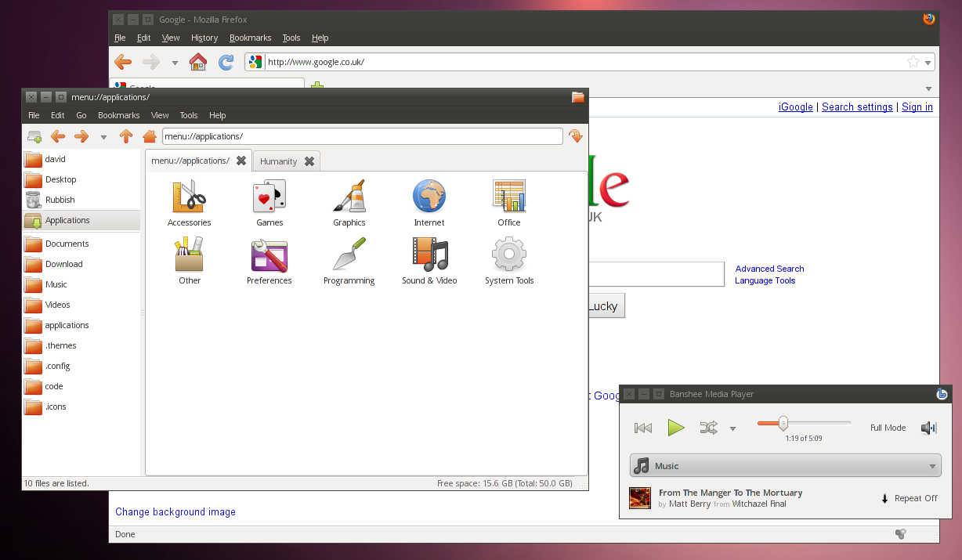This screenshot has height=560, width=962.
Task: Open the System Tools category icon
Action: (x=509, y=255)
